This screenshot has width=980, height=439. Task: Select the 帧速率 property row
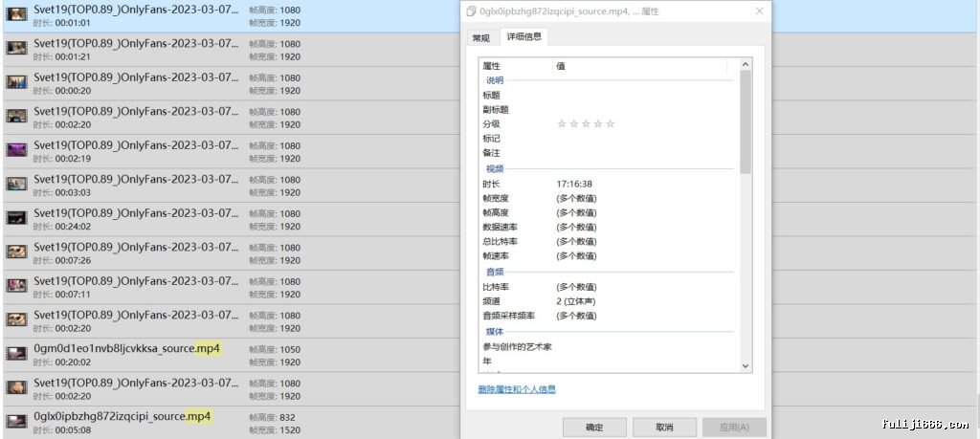pyautogui.click(x=609, y=256)
